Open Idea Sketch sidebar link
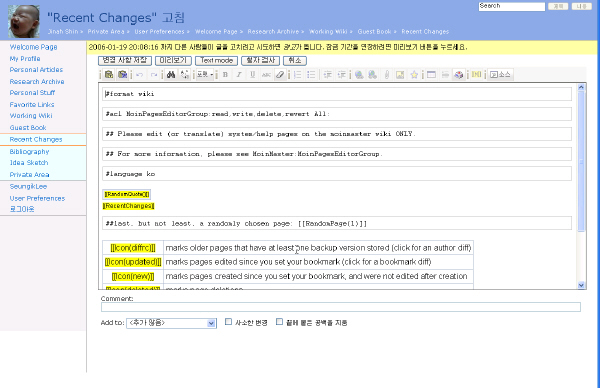This screenshot has height=388, width=600. click(29, 163)
